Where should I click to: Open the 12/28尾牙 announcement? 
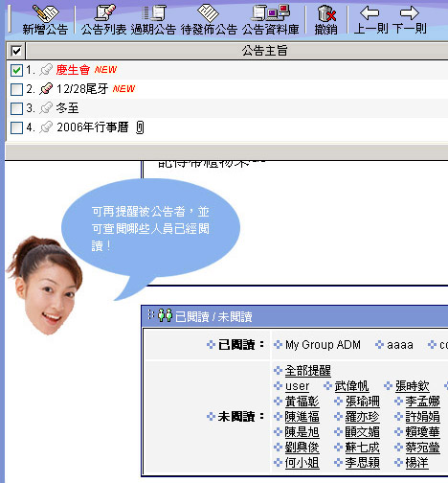pyautogui.click(x=82, y=89)
